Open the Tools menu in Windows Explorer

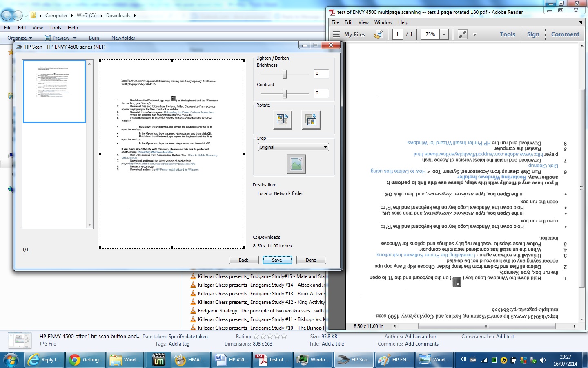tap(55, 28)
